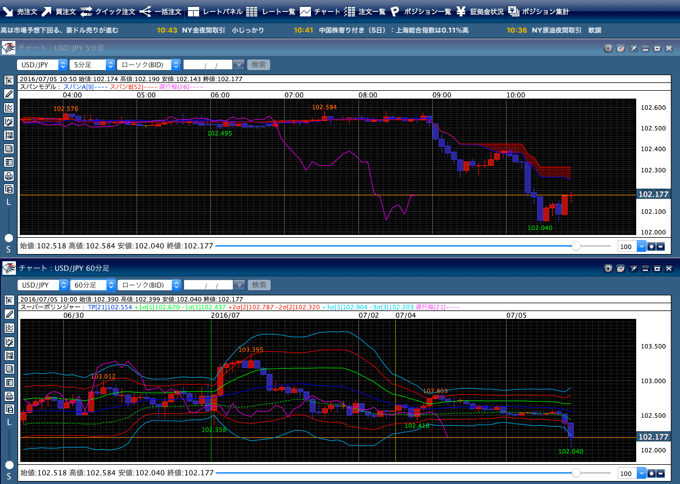
Task: Click the print icon in 5分足 chart sidebar
Action: tap(9, 176)
